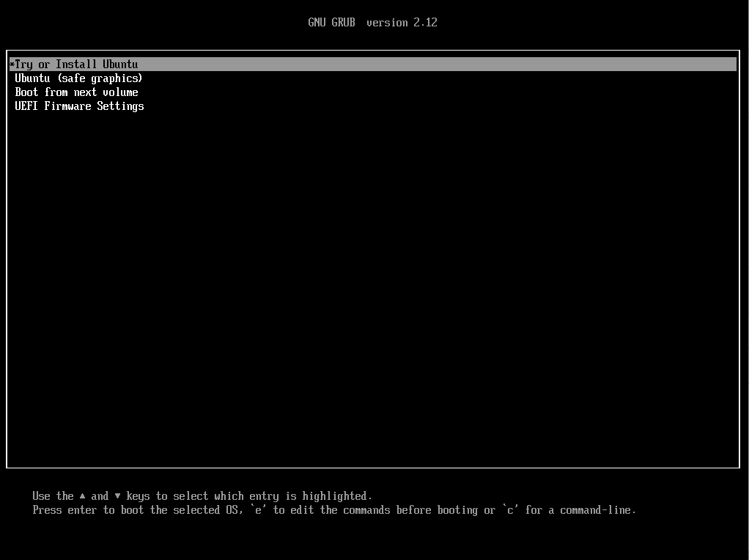The width and height of the screenshot is (749, 560).
Task: Select the Boot from next volume entry
Action: coord(76,92)
